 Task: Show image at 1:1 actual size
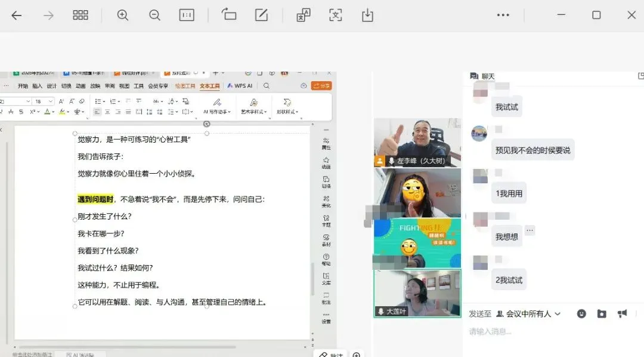[187, 15]
